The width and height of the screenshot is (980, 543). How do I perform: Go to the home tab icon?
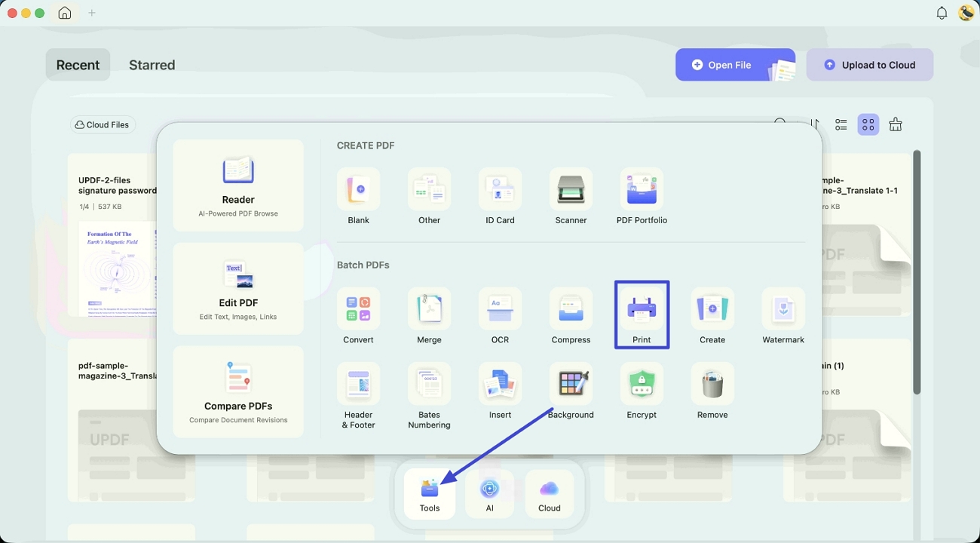65,13
